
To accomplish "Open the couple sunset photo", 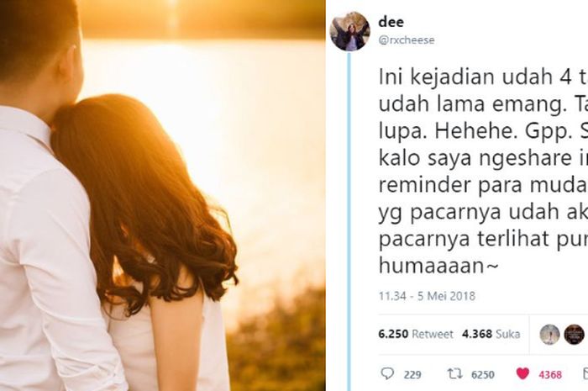I will (x=162, y=195).
